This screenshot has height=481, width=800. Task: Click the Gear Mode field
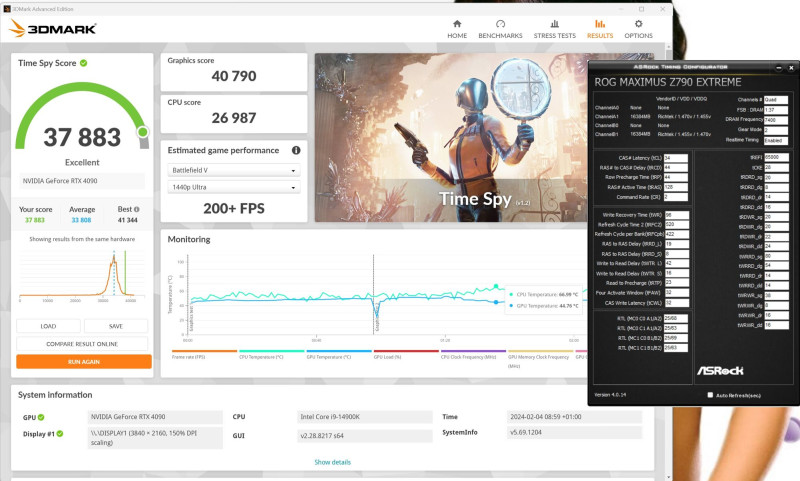click(x=776, y=130)
